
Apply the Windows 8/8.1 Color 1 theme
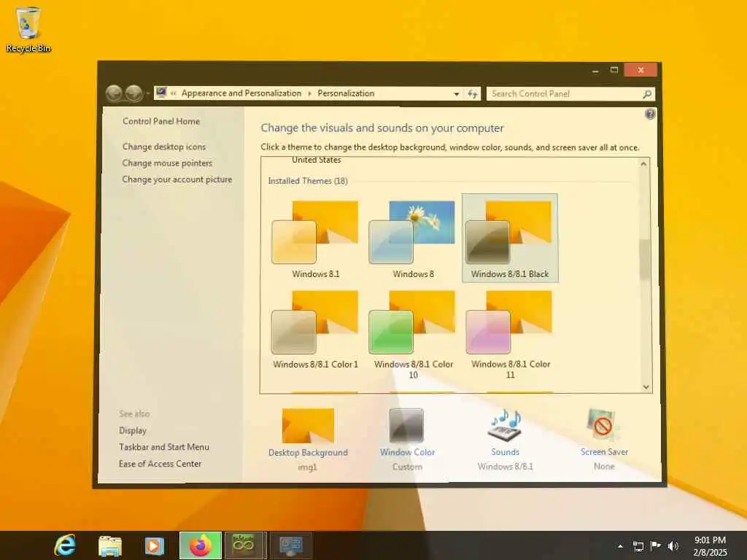point(315,330)
